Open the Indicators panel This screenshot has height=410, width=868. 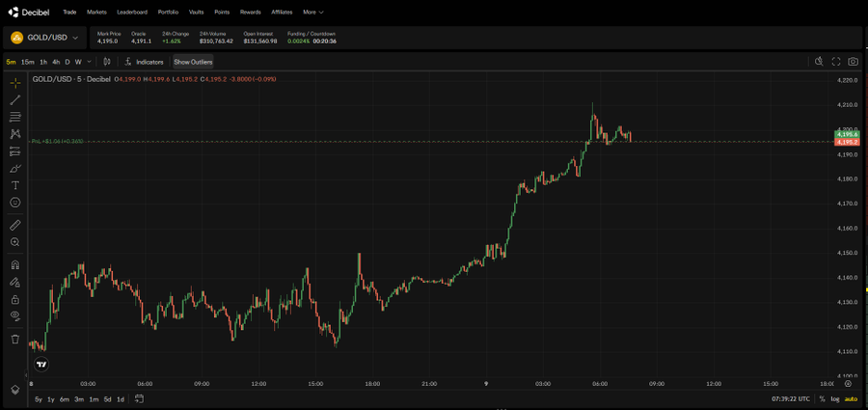[144, 62]
